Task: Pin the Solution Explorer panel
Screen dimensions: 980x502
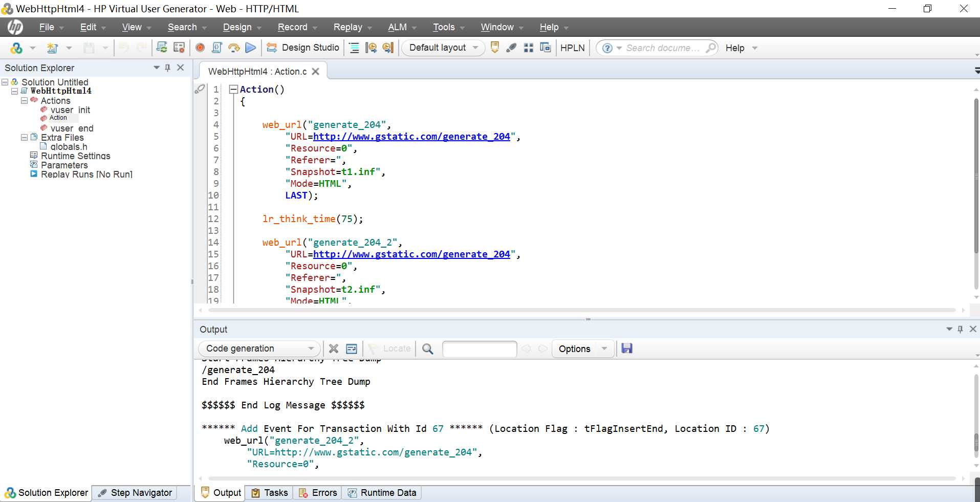Action: point(167,68)
